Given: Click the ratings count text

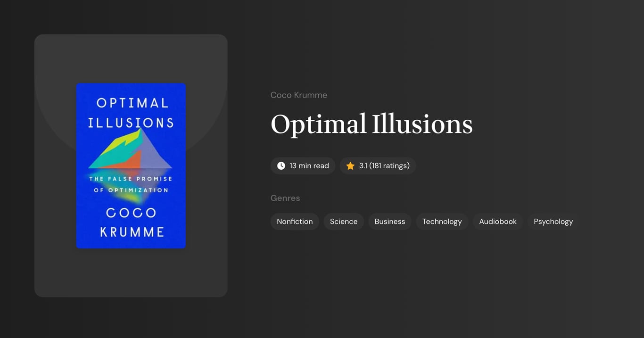Looking at the screenshot, I should pyautogui.click(x=389, y=165).
